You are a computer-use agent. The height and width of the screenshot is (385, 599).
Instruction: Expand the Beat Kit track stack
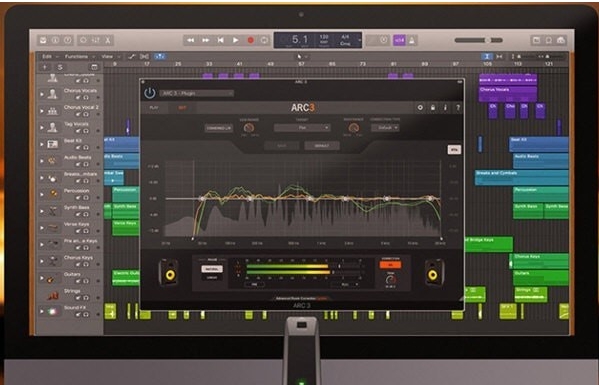point(42,144)
